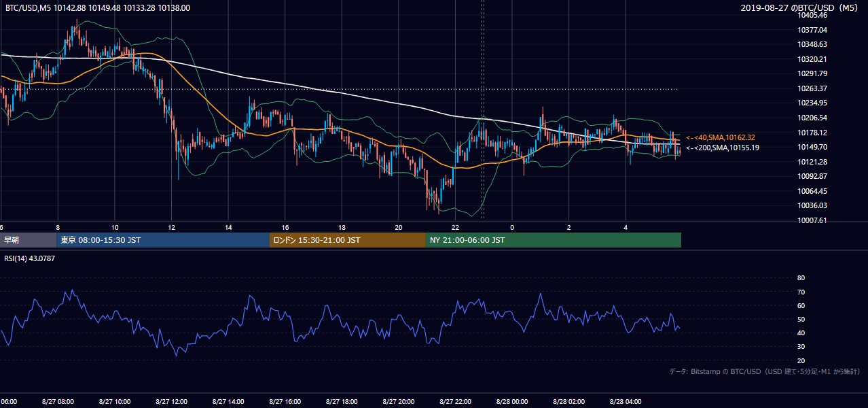
Task: Click the 10348.63 price axis value
Action: click(x=812, y=44)
